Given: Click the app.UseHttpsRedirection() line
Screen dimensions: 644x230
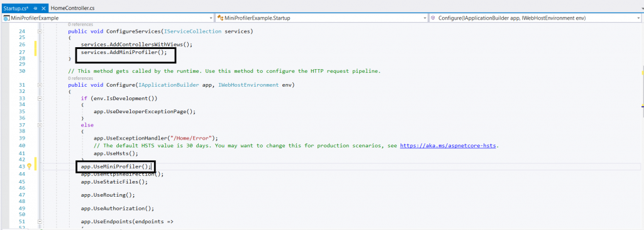Looking at the screenshot, I should [x=123, y=174].
